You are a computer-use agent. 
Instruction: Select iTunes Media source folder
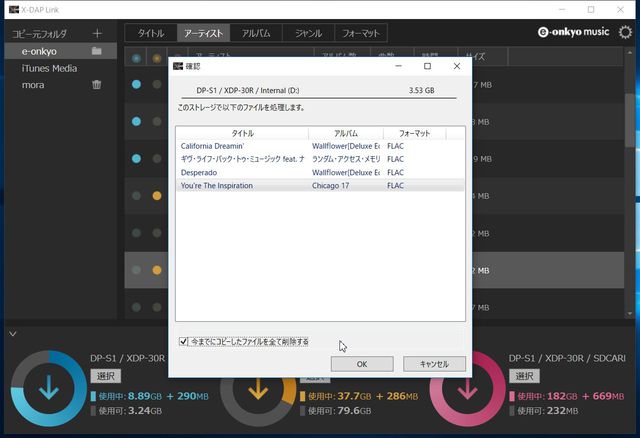click(49, 68)
